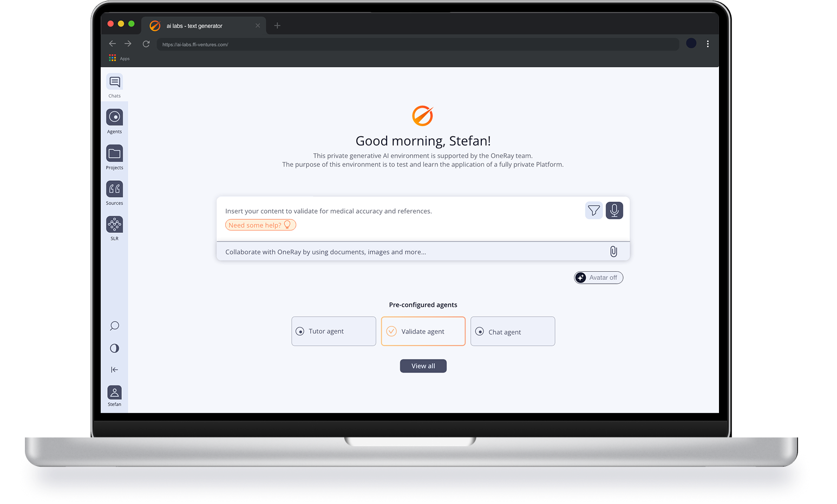Open the Sources quote icon
Viewport: 837px width, 504px height.
(114, 189)
